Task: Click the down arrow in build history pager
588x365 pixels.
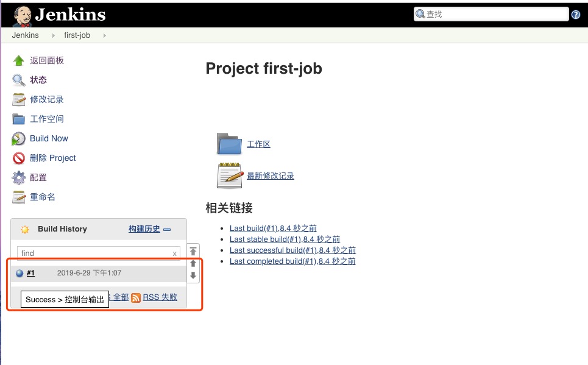Action: [x=193, y=275]
